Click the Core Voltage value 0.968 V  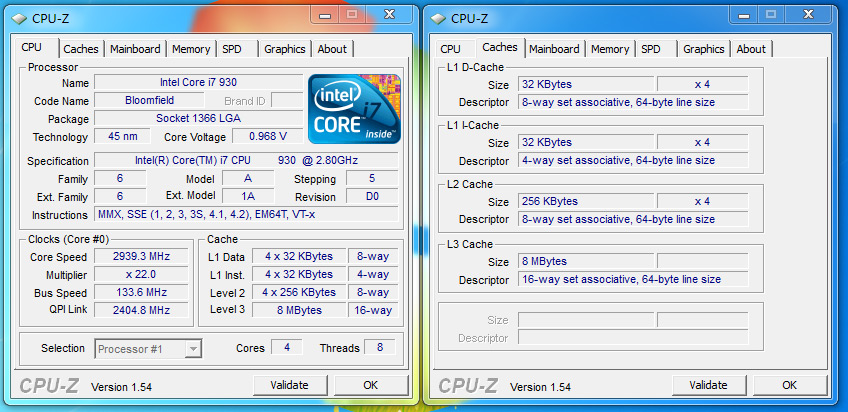pos(268,136)
